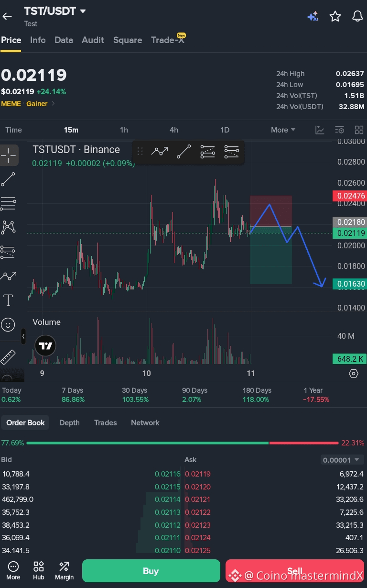This screenshot has width=367, height=588.
Task: Select the 1D timeframe
Action: point(225,130)
